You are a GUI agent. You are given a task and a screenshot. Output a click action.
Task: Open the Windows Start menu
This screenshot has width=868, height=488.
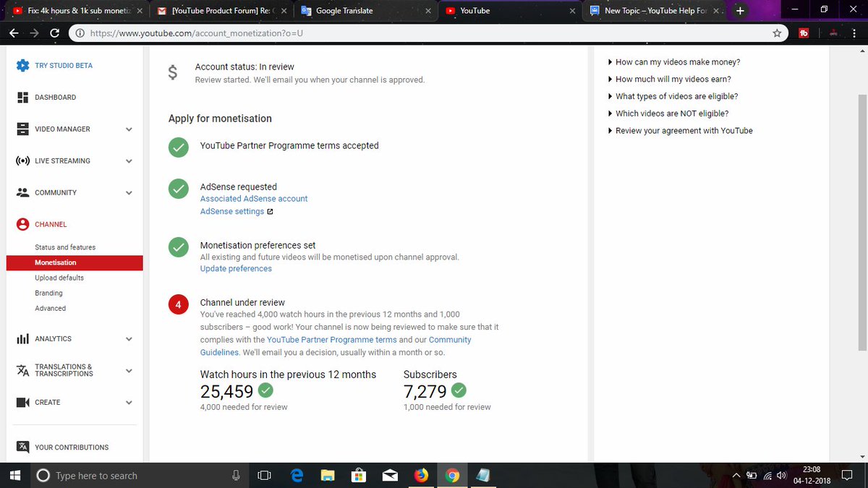pos(14,475)
